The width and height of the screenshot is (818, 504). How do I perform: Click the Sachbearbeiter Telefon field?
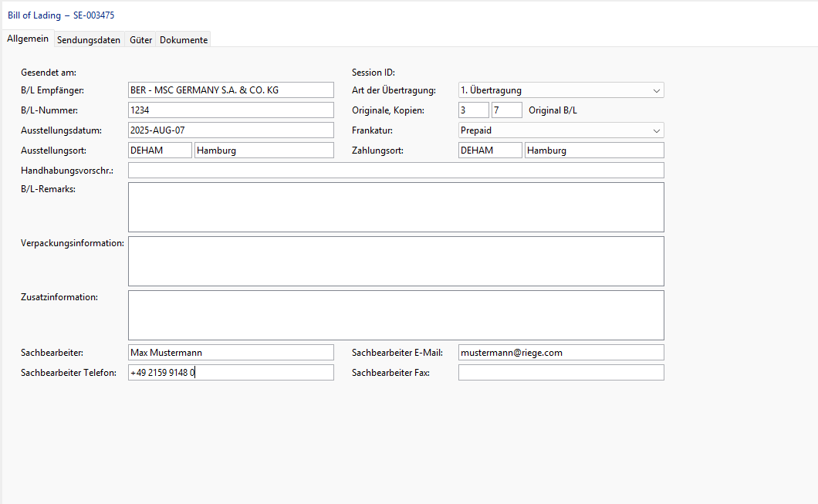[231, 373]
